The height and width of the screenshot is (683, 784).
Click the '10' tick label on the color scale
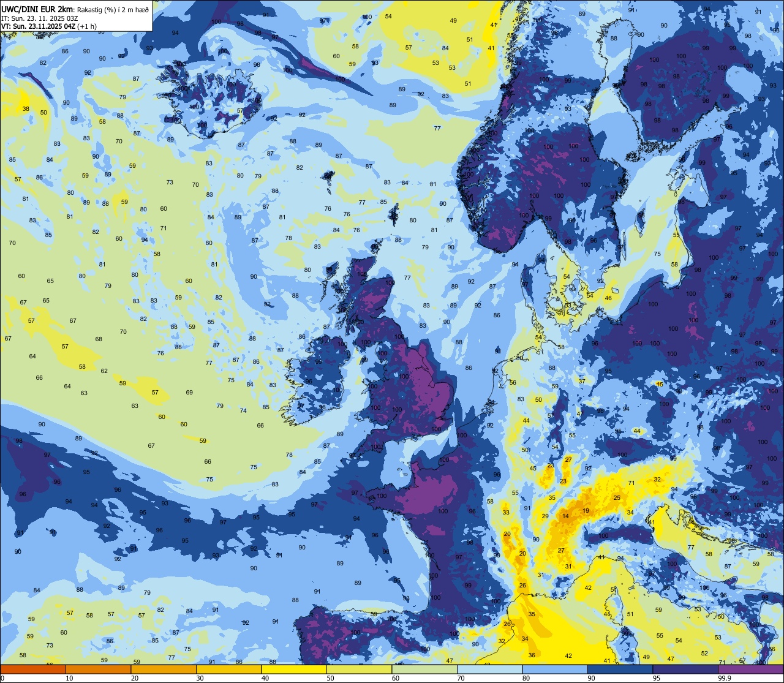pos(69,678)
